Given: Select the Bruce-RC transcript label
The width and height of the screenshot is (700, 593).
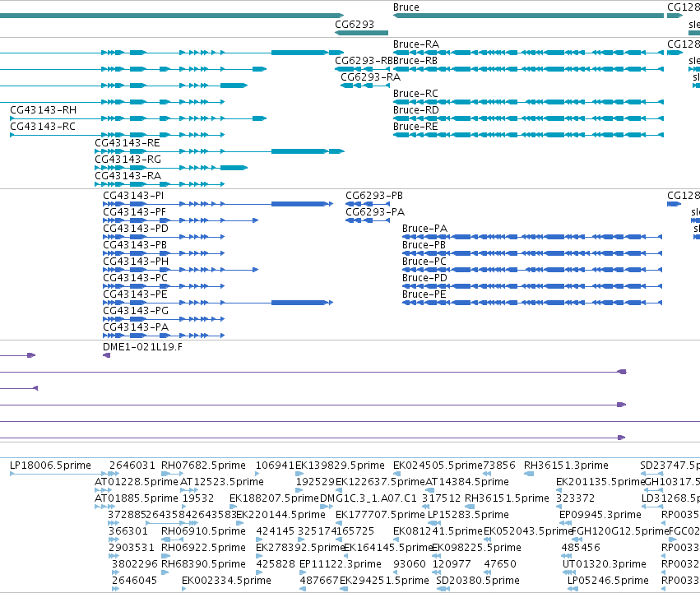Looking at the screenshot, I should [x=415, y=94].
